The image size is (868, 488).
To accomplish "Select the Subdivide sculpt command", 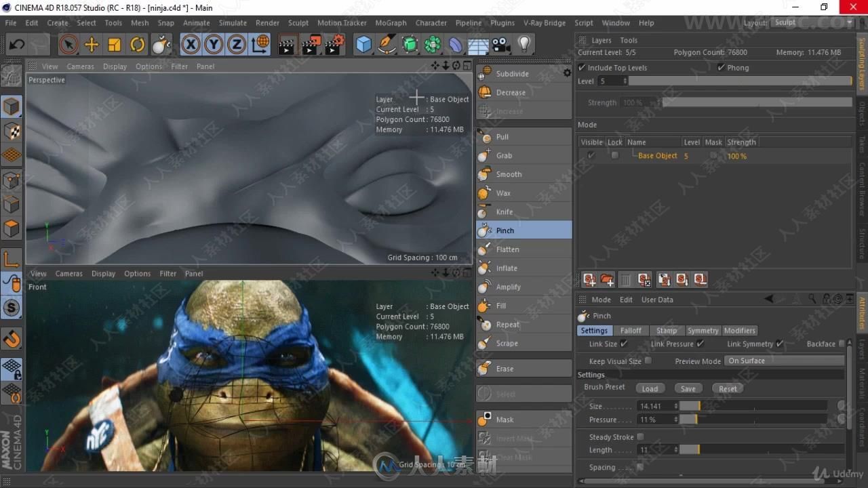I will click(x=518, y=73).
